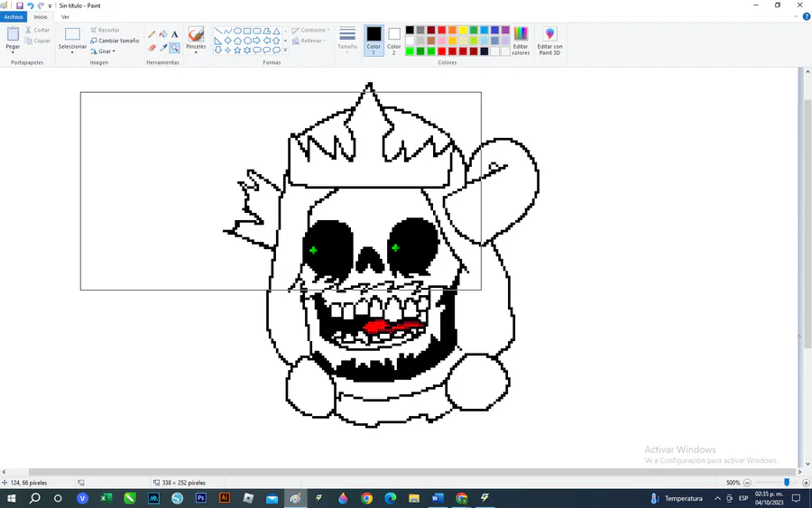The image size is (812, 508).
Task: Open Photoshop from the taskbar
Action: (x=201, y=498)
